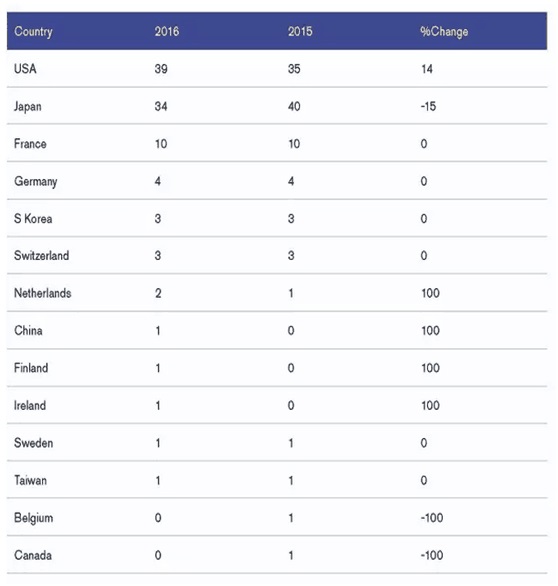
Task: Select the USA row label
Action: tap(25, 69)
